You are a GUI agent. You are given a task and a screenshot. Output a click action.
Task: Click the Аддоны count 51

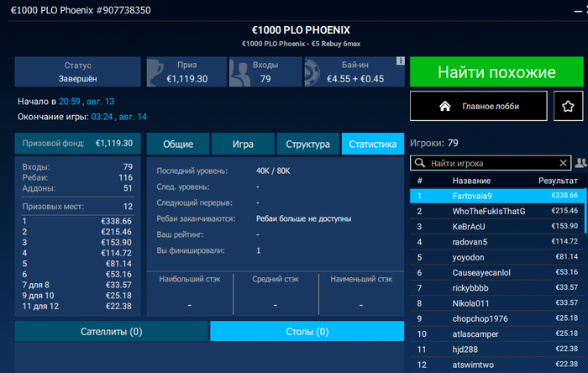pyautogui.click(x=128, y=188)
